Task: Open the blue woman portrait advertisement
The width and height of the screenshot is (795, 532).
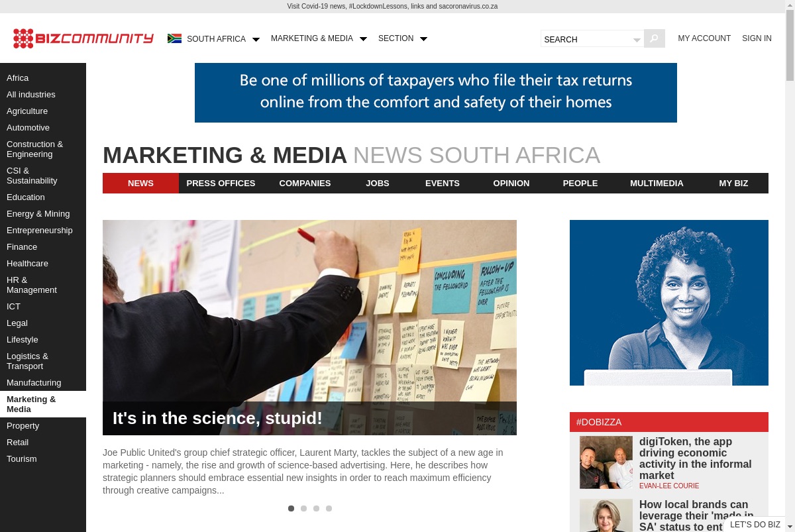Action: (669, 303)
